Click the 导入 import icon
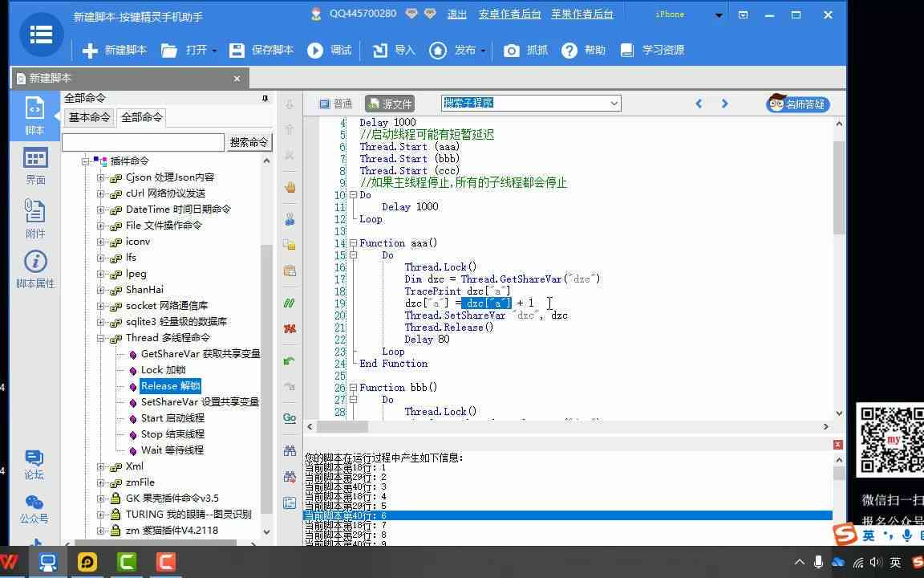This screenshot has width=924, height=578. (x=380, y=50)
